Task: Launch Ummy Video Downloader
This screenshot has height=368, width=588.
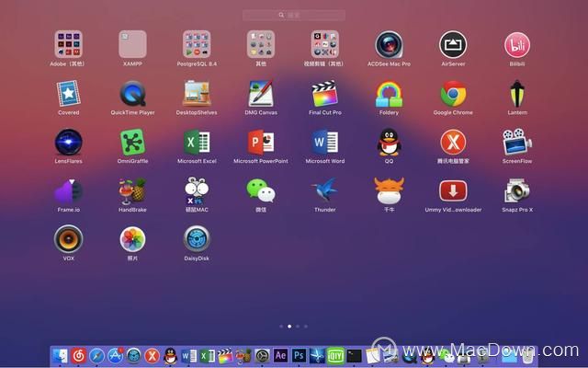Action: 453,190
